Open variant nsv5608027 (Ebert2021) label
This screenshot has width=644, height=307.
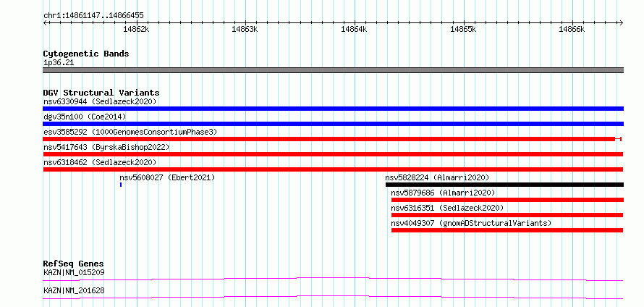tap(167, 177)
